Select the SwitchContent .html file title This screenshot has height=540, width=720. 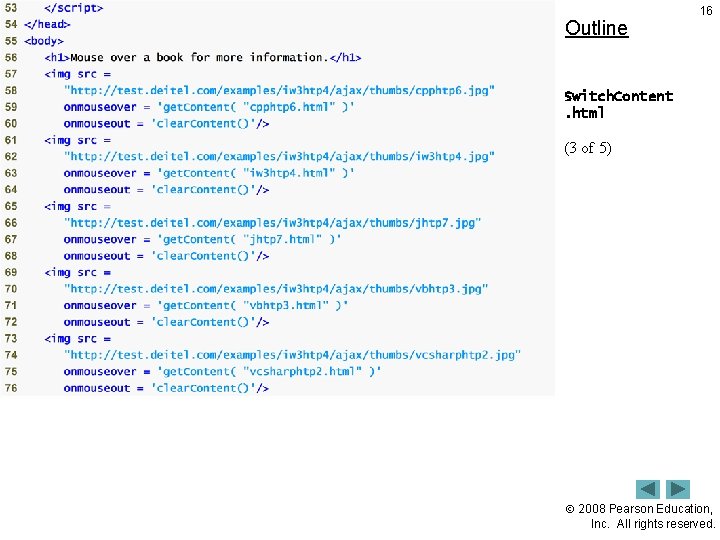coord(619,104)
